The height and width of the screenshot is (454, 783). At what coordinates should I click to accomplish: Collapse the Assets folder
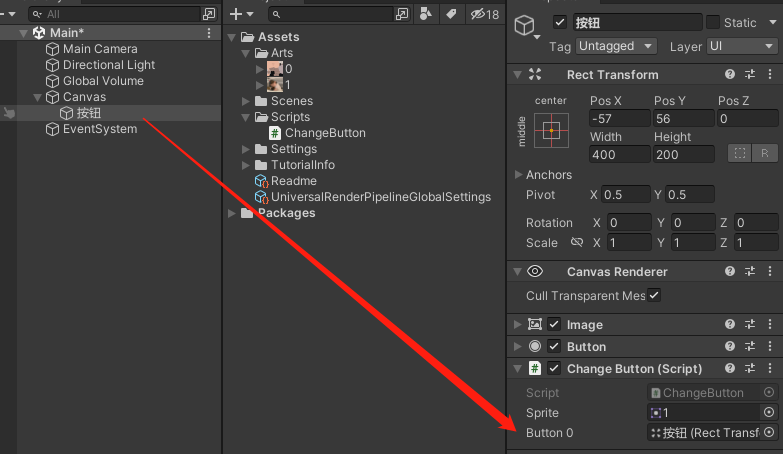tap(232, 37)
